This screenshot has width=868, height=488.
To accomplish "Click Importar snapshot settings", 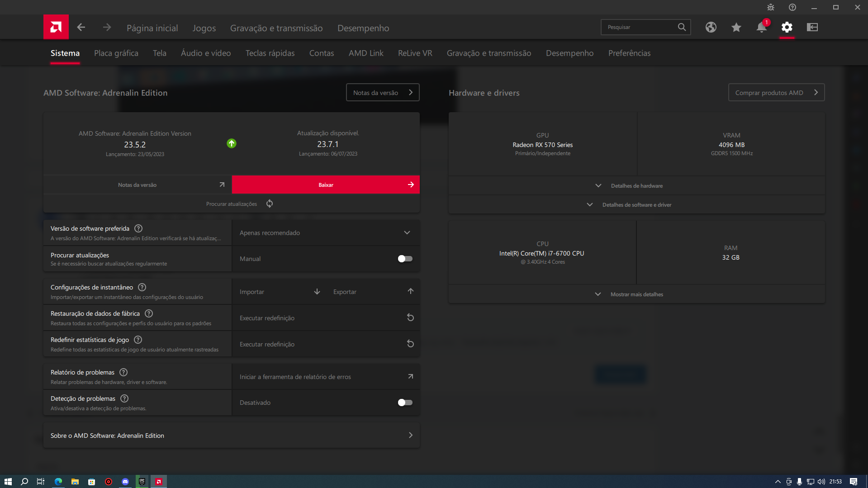I will click(280, 292).
